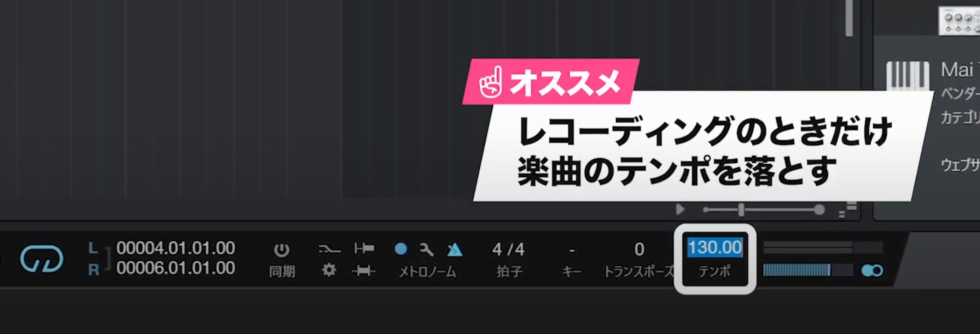Play the browser preview sample

[680, 209]
